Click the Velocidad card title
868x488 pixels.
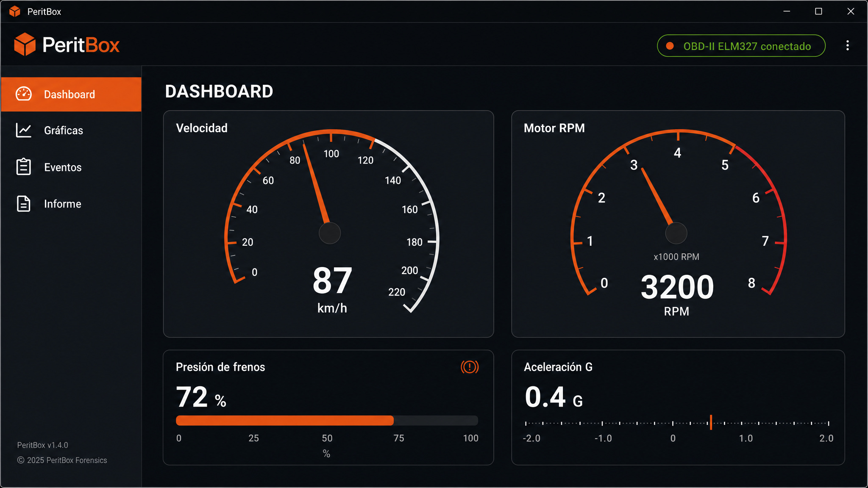coord(202,128)
